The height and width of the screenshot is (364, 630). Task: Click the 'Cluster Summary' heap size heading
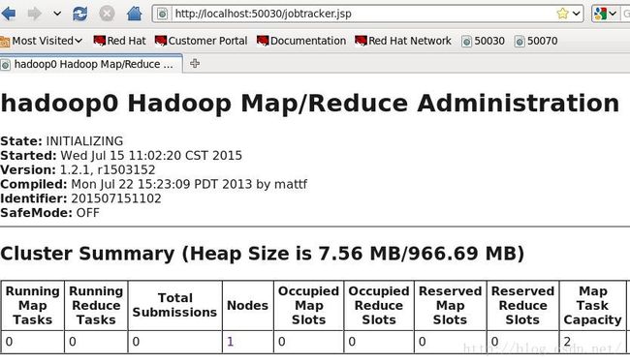point(263,254)
